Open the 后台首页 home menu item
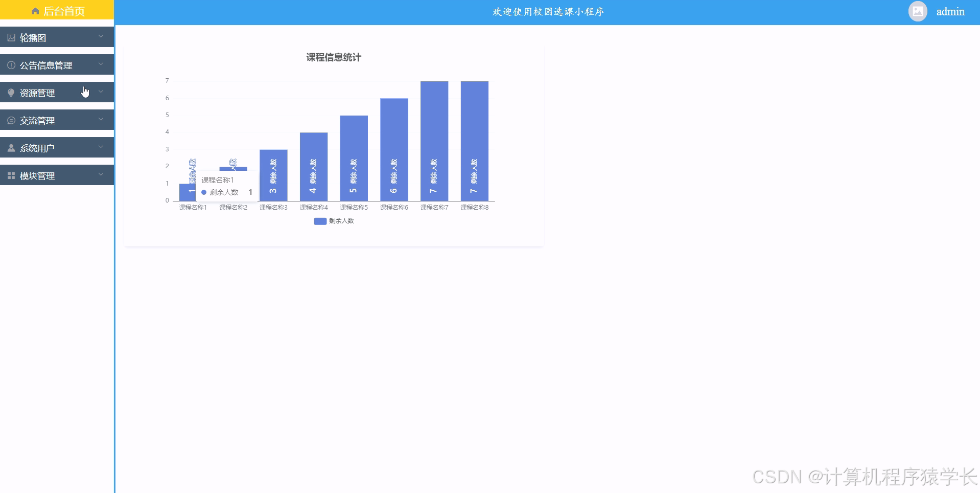Image resolution: width=980 pixels, height=493 pixels. (x=57, y=11)
